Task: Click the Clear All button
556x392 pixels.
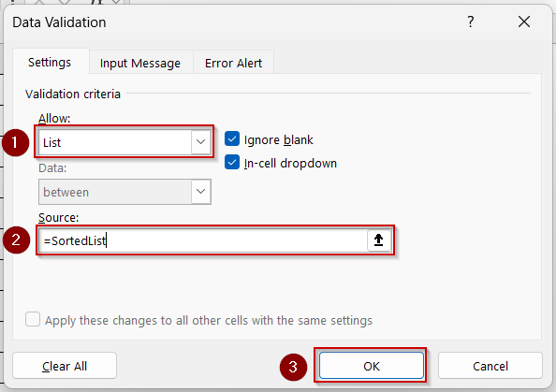Action: pyautogui.click(x=65, y=366)
